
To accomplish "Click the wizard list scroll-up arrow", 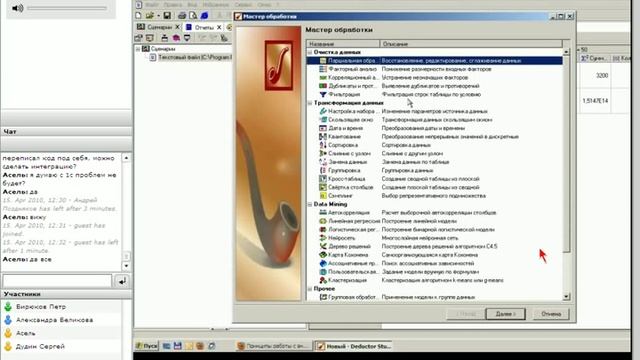I will [566, 52].
